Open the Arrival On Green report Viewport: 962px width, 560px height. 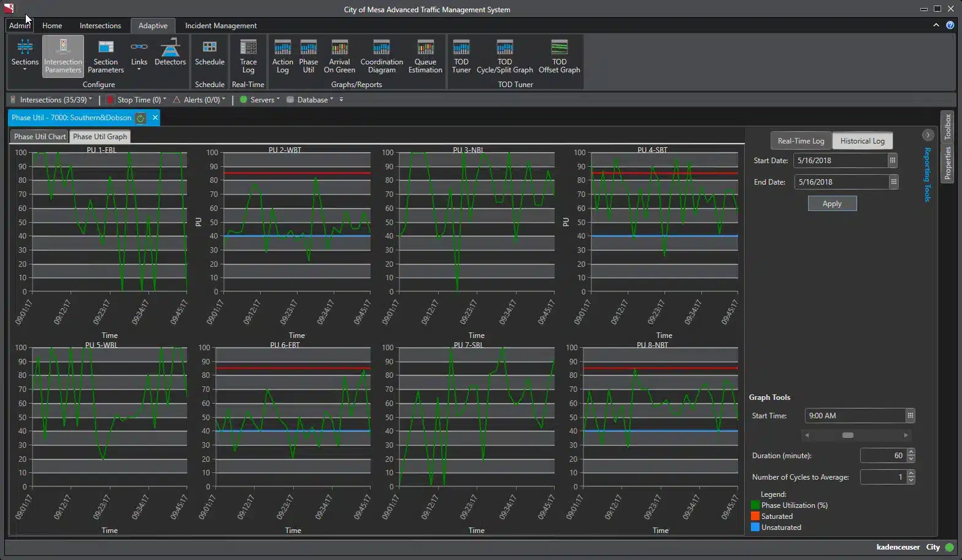tap(339, 56)
